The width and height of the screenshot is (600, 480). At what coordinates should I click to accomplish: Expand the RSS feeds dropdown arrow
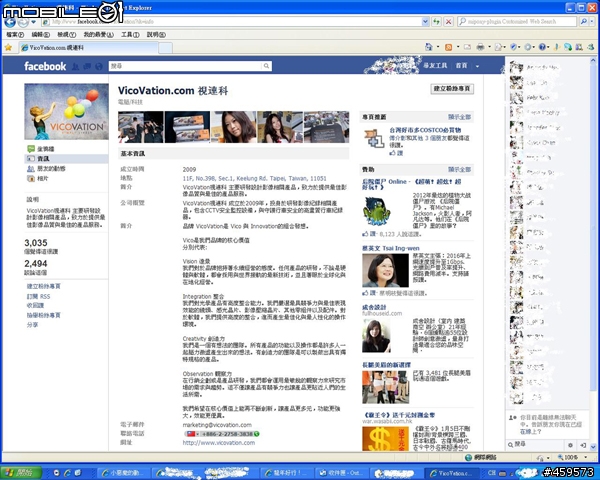click(x=457, y=47)
